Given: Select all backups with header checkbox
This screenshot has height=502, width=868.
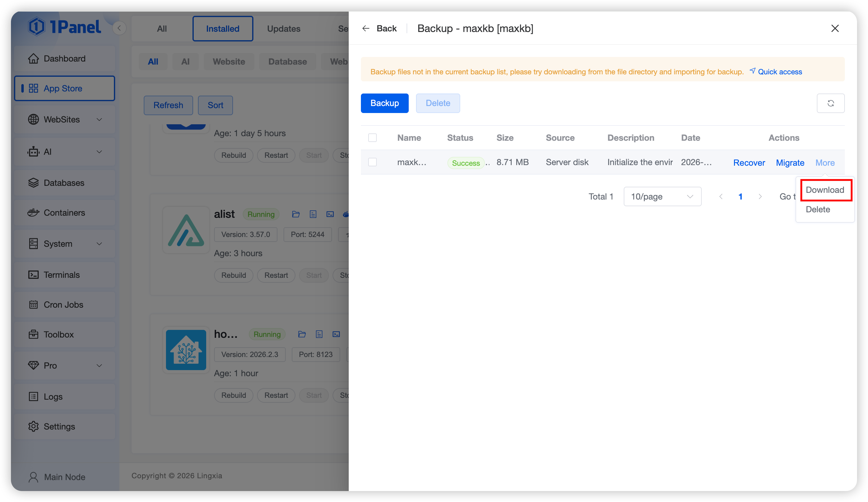Looking at the screenshot, I should (x=372, y=137).
